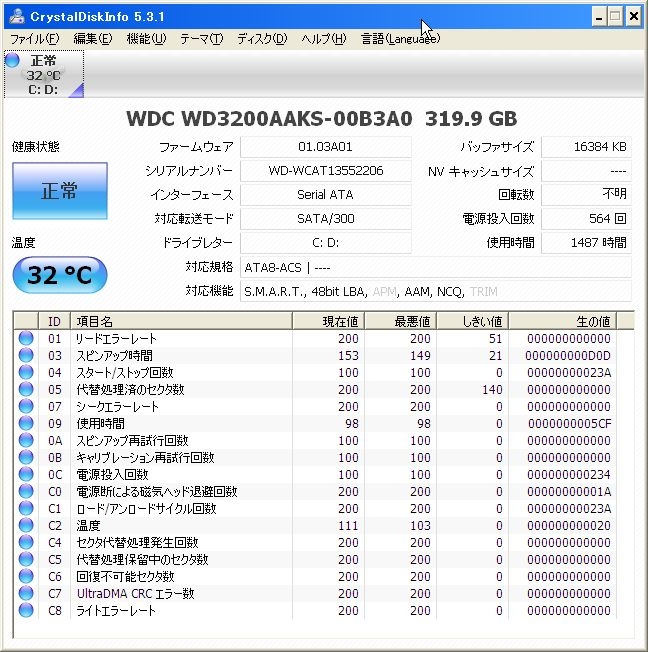Click status orb for 04 スタート/ストップ回数
The image size is (648, 652).
pyautogui.click(x=26, y=372)
